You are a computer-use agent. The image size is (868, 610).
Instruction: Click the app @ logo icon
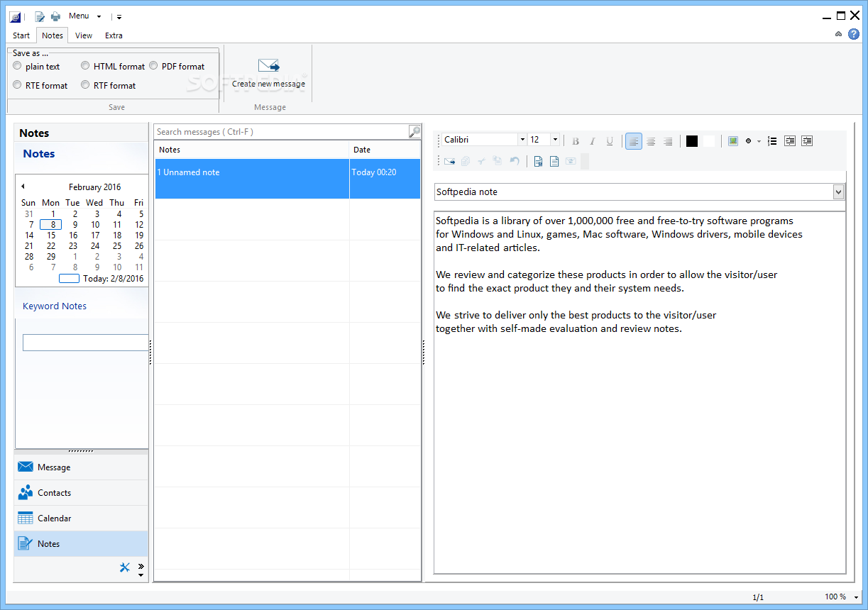click(15, 16)
